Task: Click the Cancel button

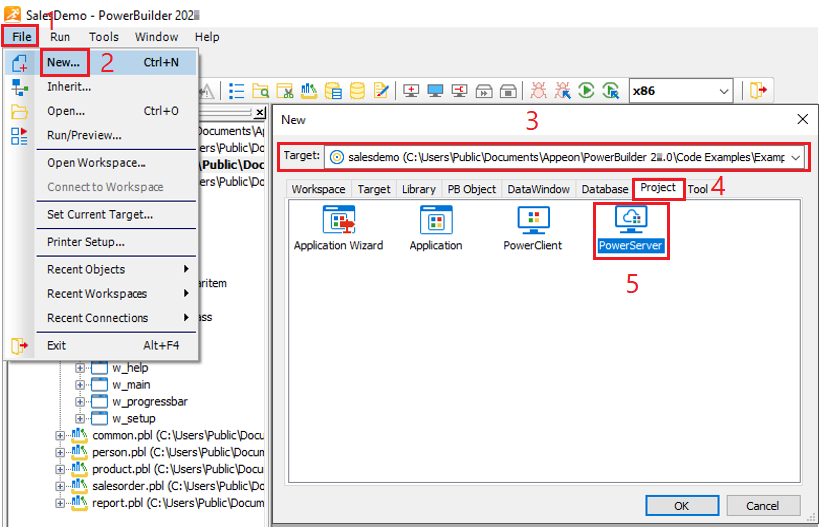Action: (x=762, y=506)
